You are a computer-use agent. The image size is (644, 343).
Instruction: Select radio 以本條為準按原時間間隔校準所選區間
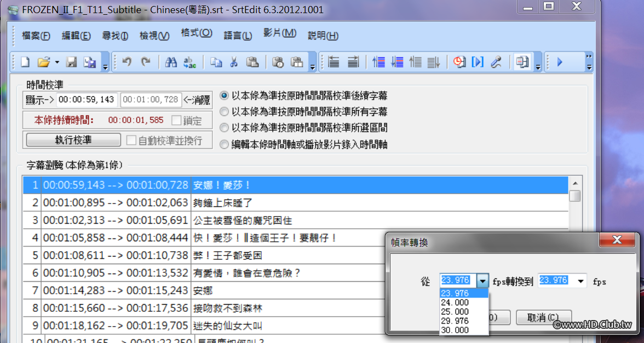pyautogui.click(x=224, y=128)
